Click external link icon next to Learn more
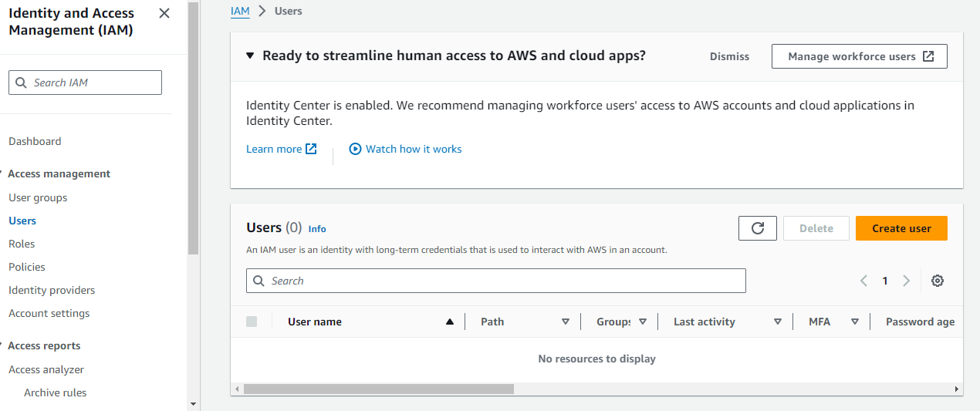The image size is (980, 411). click(311, 149)
